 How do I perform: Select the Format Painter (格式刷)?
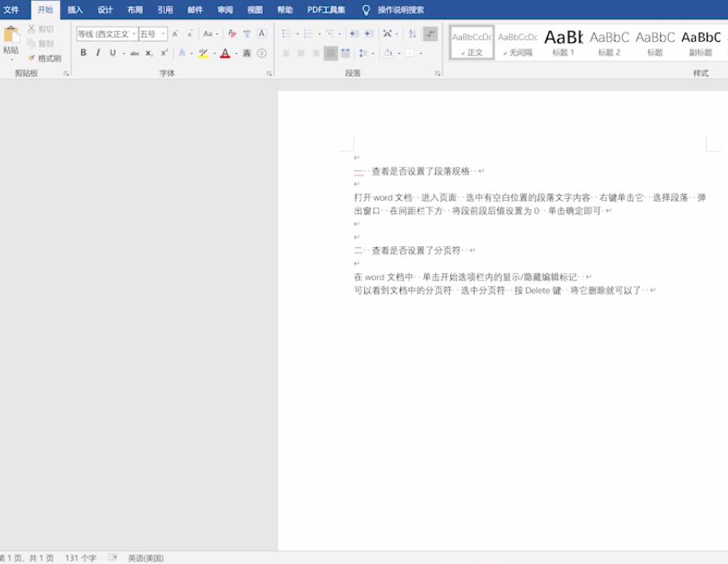(x=44, y=58)
